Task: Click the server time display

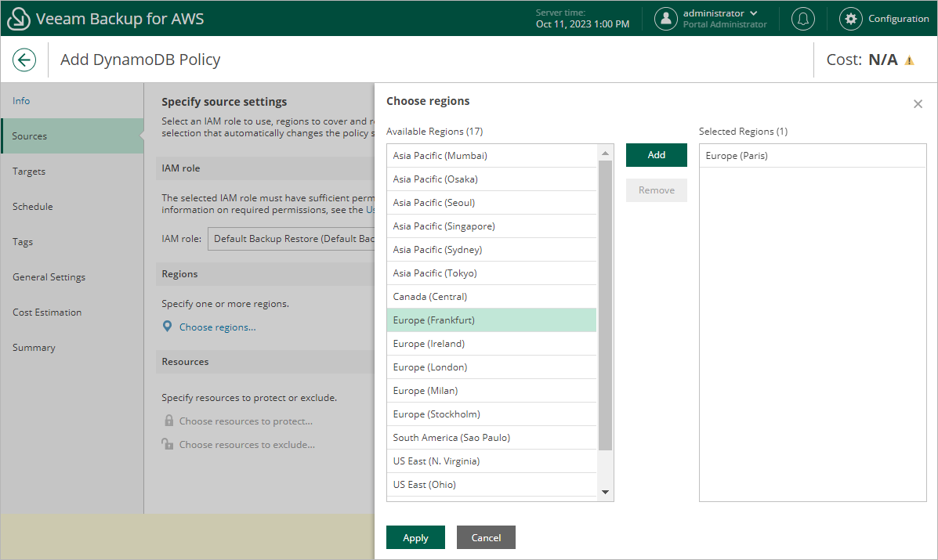Action: click(583, 19)
